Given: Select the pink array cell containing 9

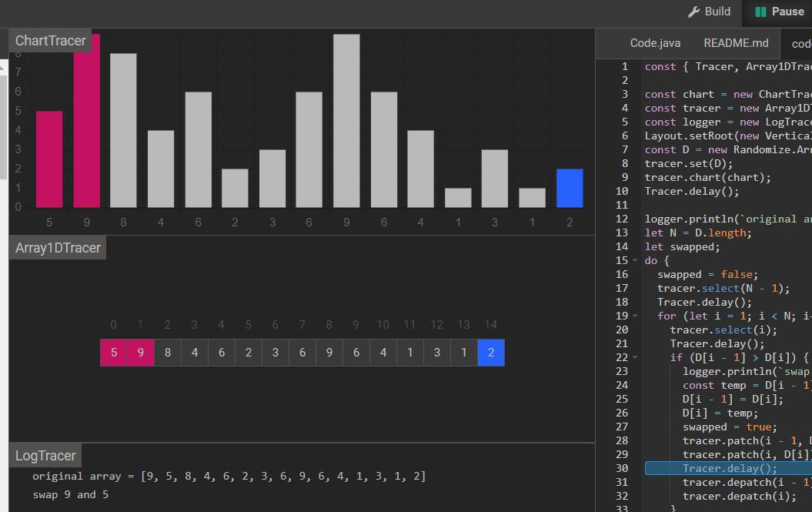Looking at the screenshot, I should pyautogui.click(x=141, y=353).
